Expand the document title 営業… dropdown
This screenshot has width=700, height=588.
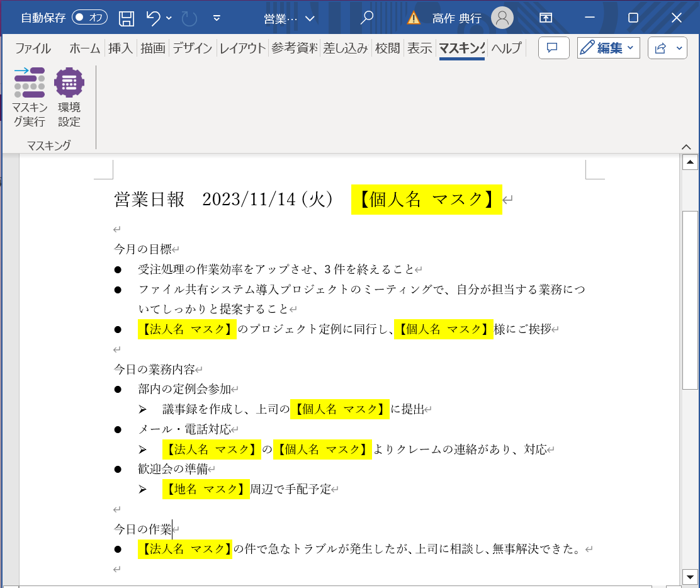(x=309, y=18)
